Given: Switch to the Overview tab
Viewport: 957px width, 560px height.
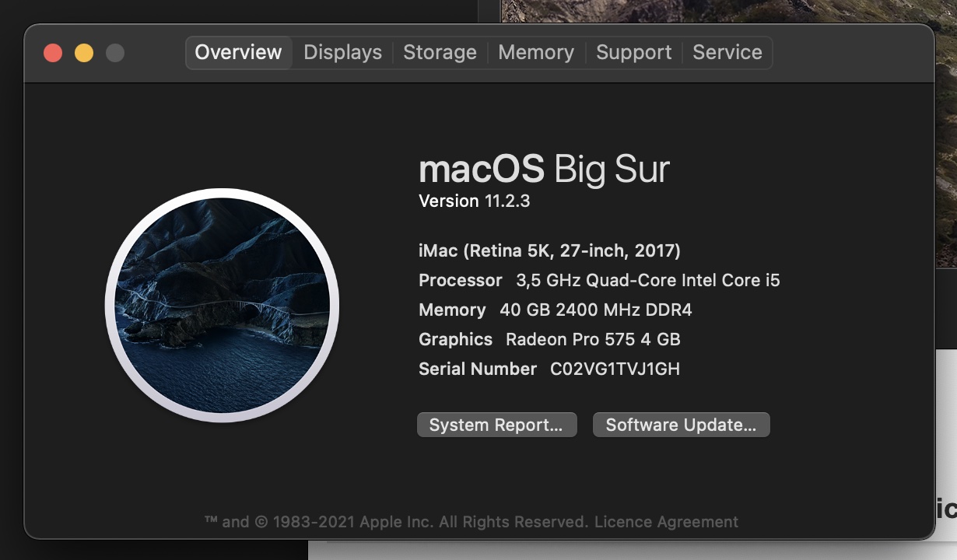Looking at the screenshot, I should pos(238,53).
